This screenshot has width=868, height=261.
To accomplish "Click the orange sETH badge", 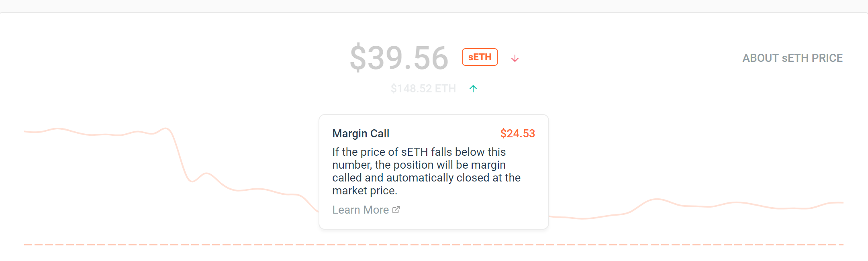I will [x=480, y=57].
